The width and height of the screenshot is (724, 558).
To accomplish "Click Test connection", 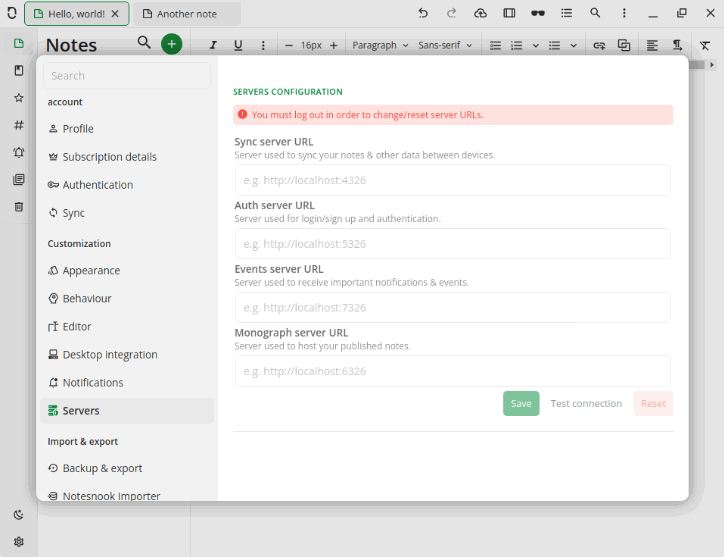I will pos(586,403).
